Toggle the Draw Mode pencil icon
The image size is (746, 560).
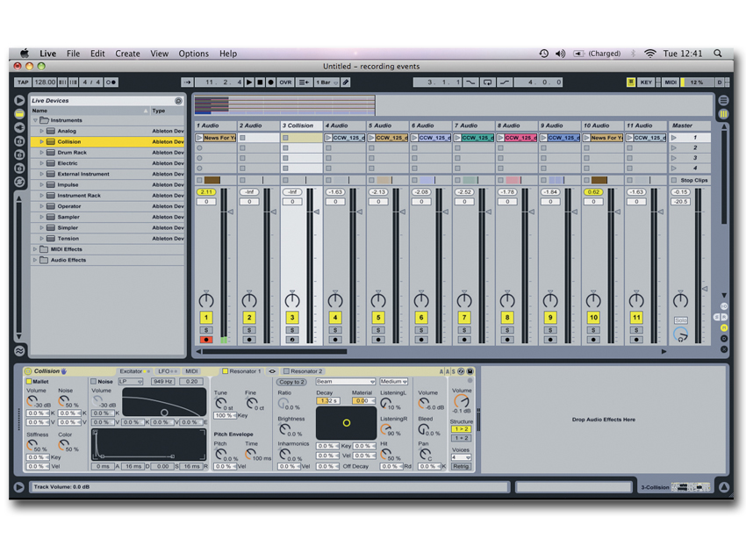click(346, 82)
